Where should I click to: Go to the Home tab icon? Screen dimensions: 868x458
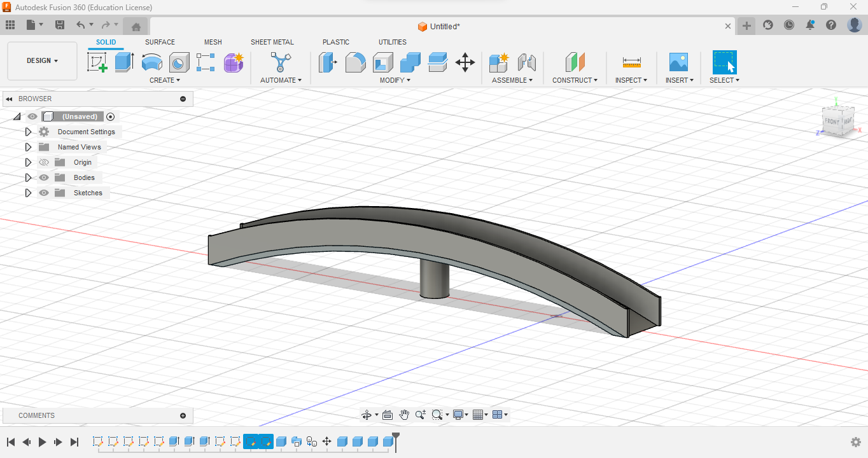136,26
